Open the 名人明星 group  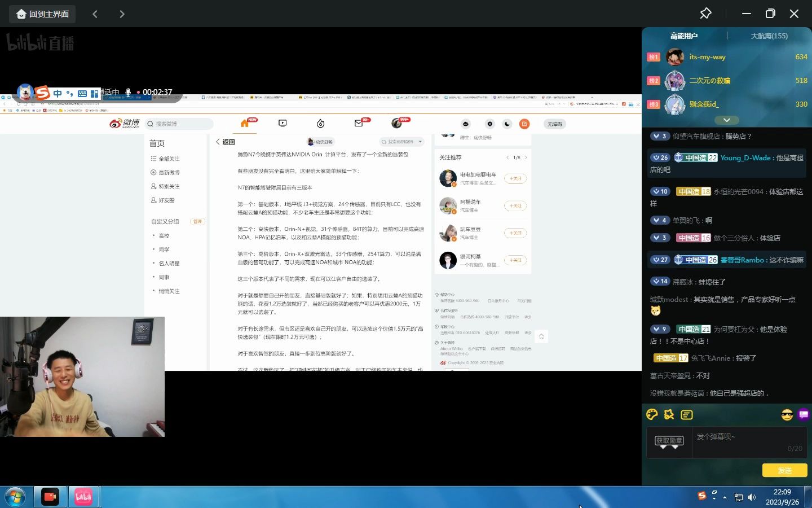169,264
